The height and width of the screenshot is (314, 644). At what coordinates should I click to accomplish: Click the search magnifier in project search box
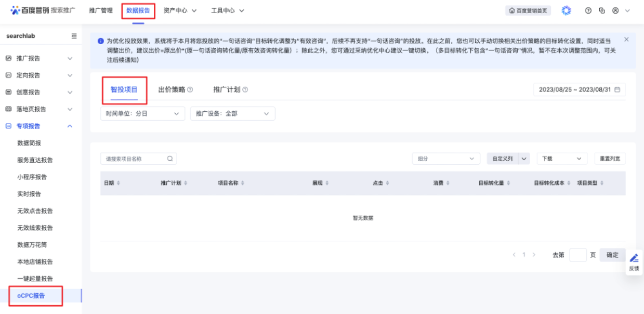point(170,159)
